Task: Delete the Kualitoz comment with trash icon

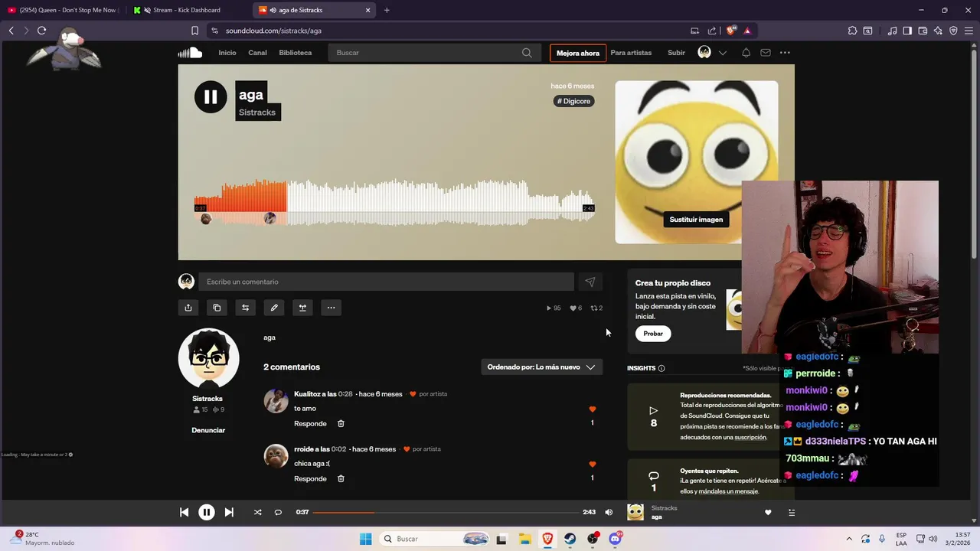Action: [x=341, y=423]
